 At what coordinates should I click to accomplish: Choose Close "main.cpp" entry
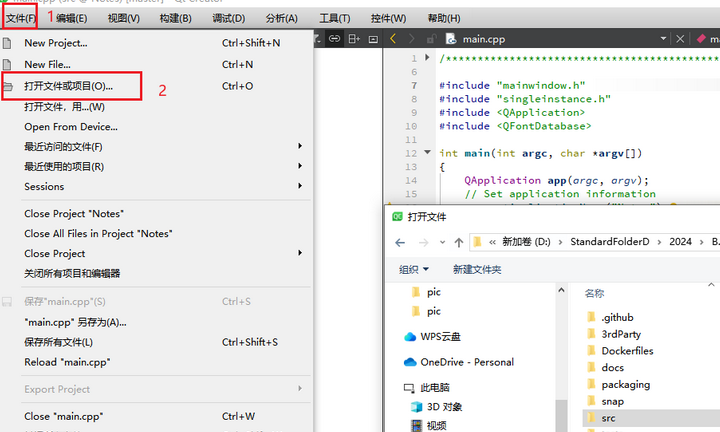pyautogui.click(x=157, y=416)
